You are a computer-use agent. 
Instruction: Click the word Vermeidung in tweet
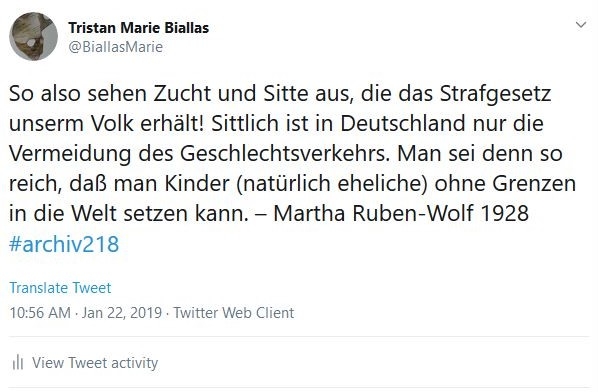tap(70, 154)
